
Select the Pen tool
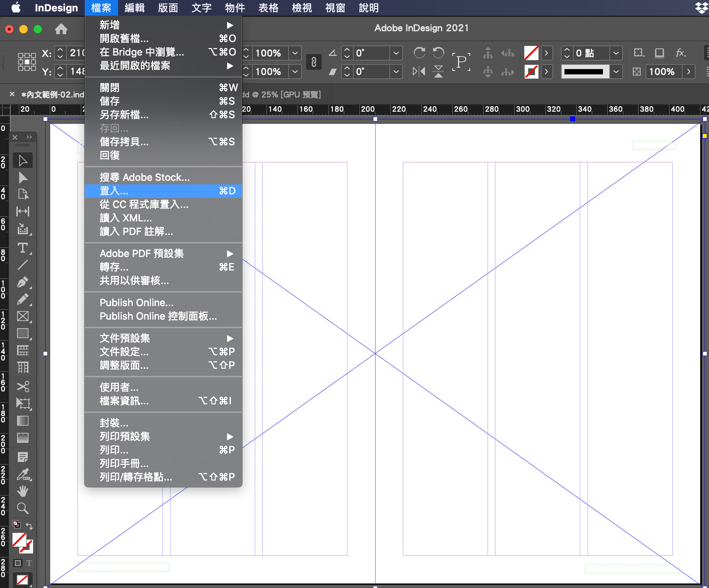23,283
